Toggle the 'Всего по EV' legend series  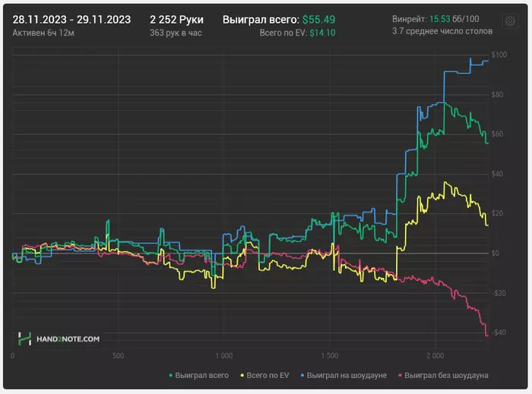(264, 375)
